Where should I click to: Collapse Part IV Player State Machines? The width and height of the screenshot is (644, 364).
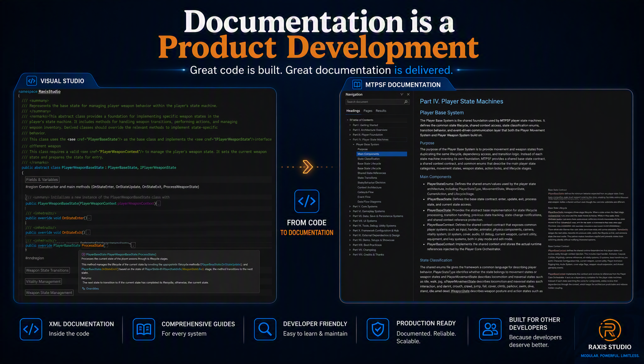[350, 140]
